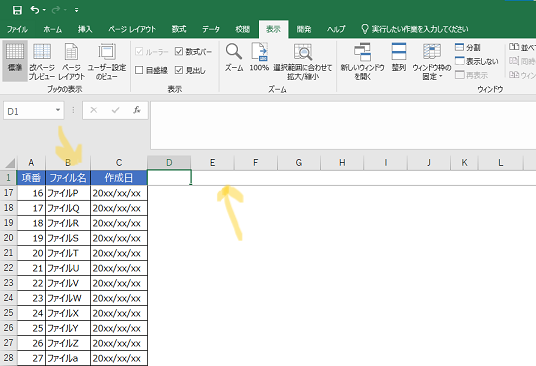Click the cell with number 16
The width and height of the screenshot is (536, 366).
[x=31, y=193]
